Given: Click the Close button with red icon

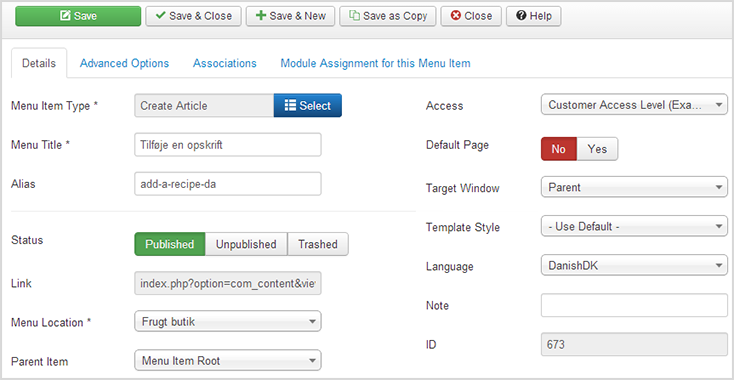Looking at the screenshot, I should [x=471, y=16].
